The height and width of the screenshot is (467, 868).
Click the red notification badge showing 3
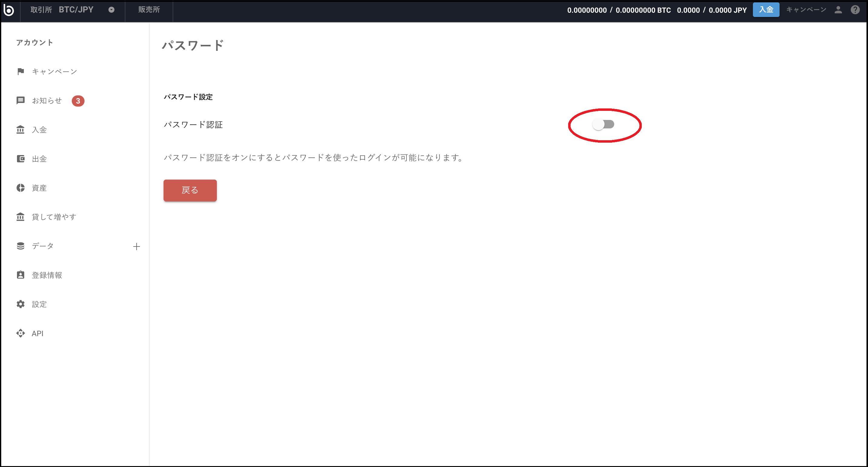point(78,101)
